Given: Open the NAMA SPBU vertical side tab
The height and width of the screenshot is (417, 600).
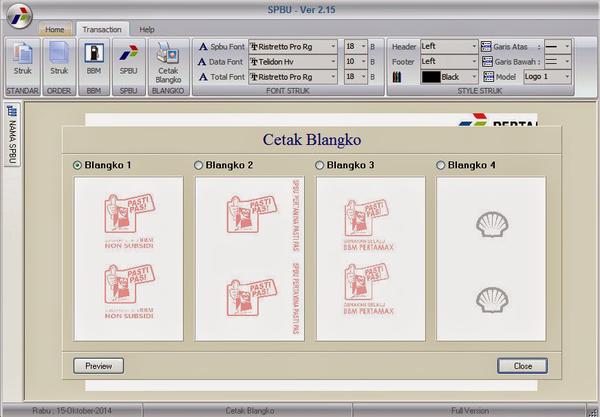Looking at the screenshot, I should (12, 135).
